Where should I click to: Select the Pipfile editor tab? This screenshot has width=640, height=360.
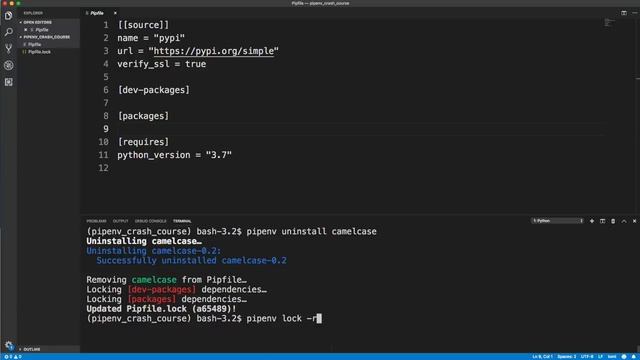coord(97,13)
